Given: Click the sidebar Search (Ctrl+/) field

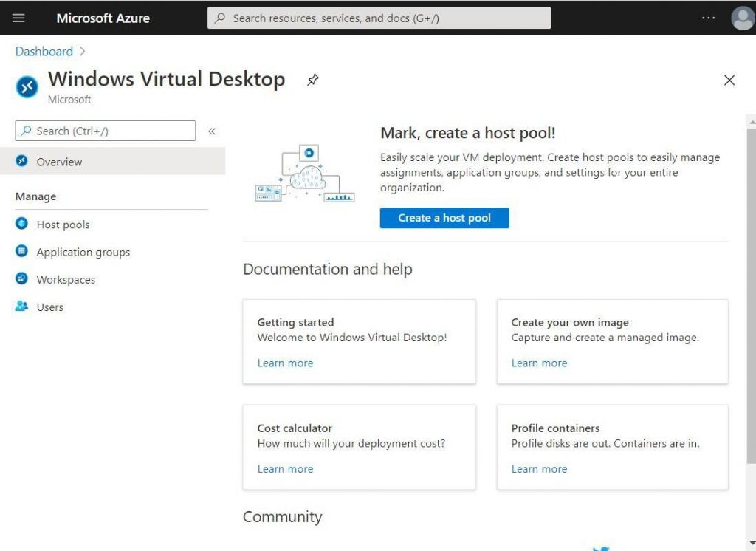Looking at the screenshot, I should [103, 131].
